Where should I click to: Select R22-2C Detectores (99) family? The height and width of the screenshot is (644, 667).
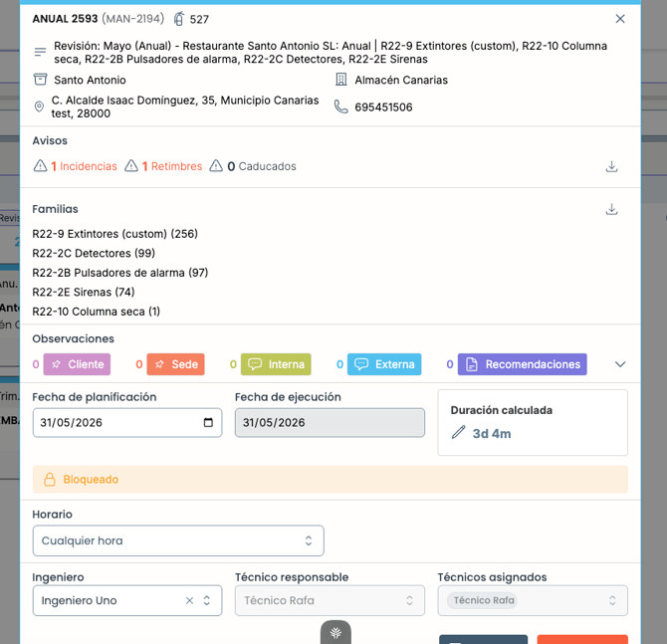94,253
